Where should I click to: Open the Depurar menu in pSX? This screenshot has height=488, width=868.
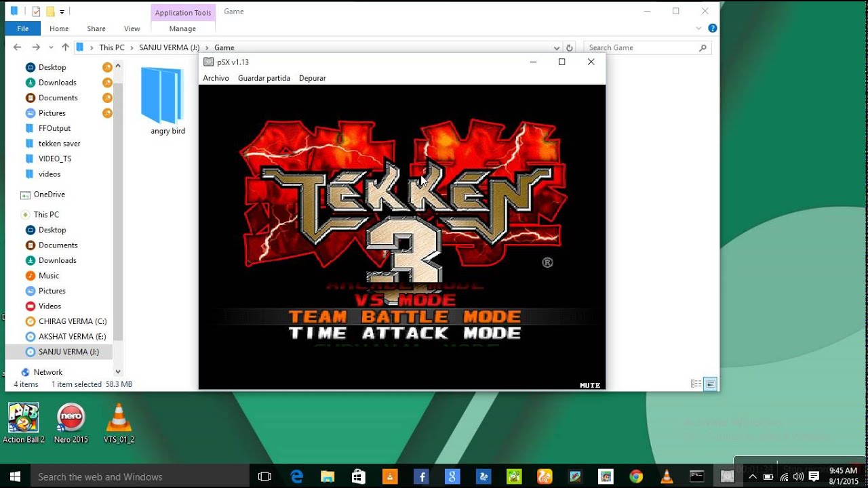pyautogui.click(x=312, y=78)
